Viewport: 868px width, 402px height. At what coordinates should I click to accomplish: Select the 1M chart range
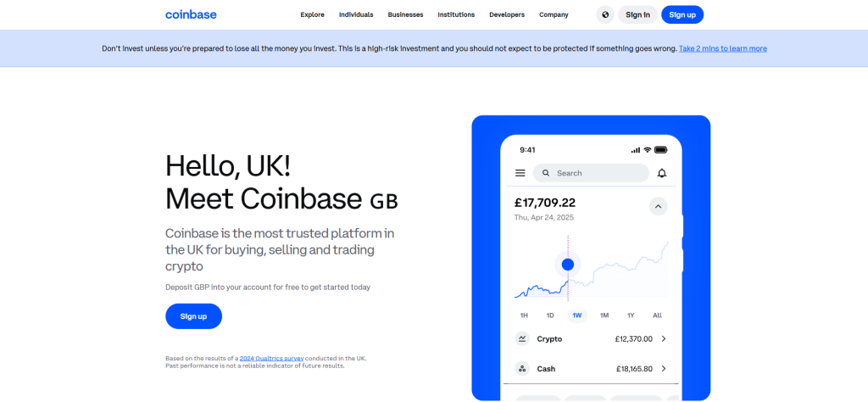[604, 315]
